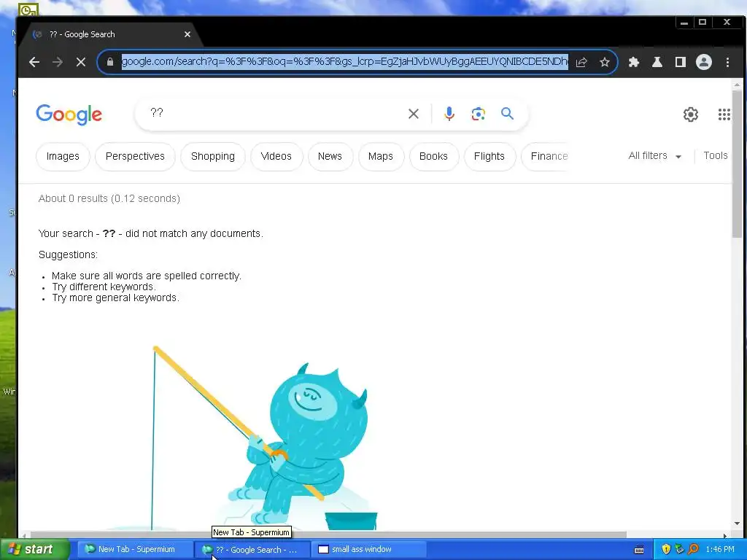The height and width of the screenshot is (560, 747).
Task: Minimize the browser window
Action: pos(684,23)
